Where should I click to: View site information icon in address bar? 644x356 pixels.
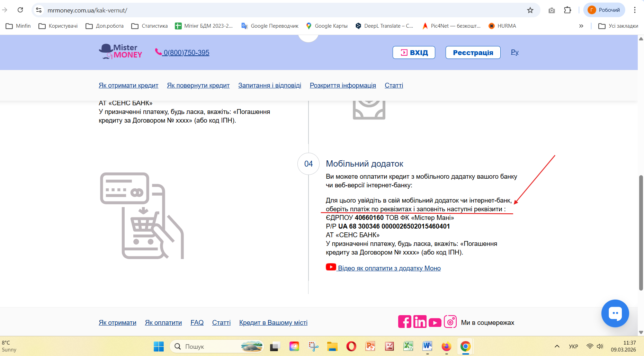(39, 10)
